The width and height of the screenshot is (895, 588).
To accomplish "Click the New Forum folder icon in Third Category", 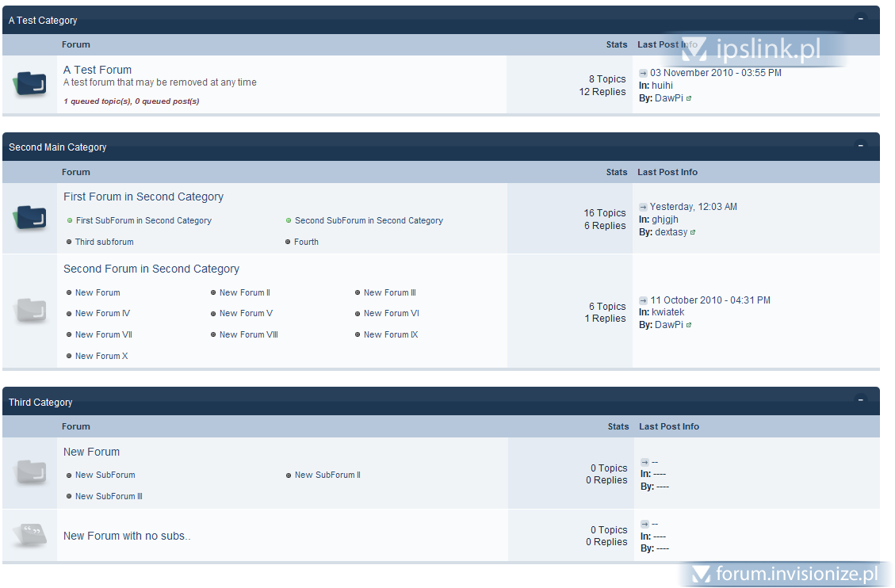I will (30, 472).
